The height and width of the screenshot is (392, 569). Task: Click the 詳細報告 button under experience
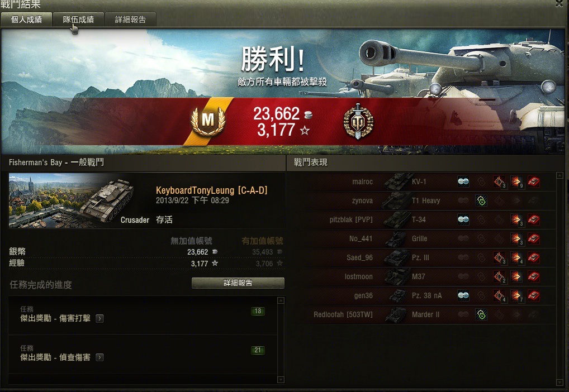point(238,283)
